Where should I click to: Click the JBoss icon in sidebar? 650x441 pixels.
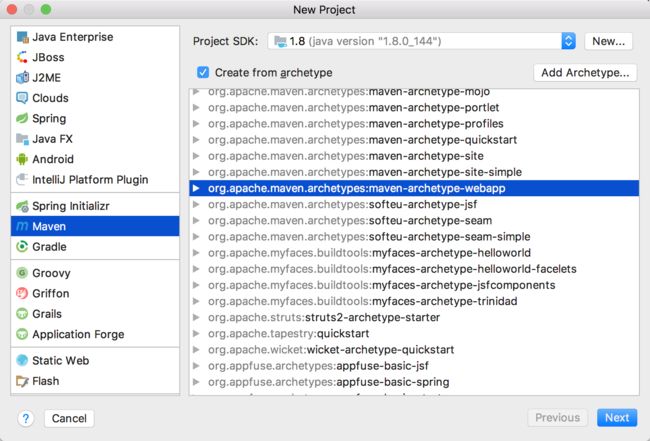tap(22, 57)
